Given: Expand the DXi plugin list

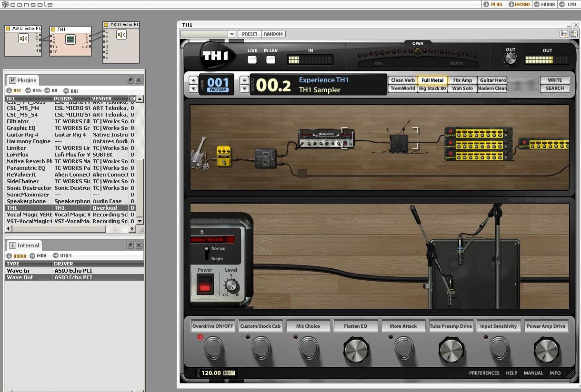Looking at the screenshot, I should 71,90.
